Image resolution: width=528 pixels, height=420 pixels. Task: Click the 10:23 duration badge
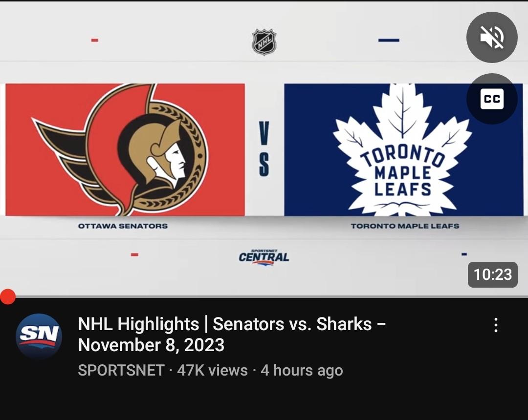click(492, 274)
